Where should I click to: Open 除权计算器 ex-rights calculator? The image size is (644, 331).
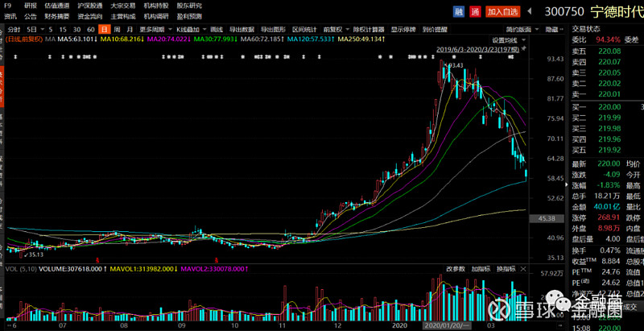click(x=369, y=30)
